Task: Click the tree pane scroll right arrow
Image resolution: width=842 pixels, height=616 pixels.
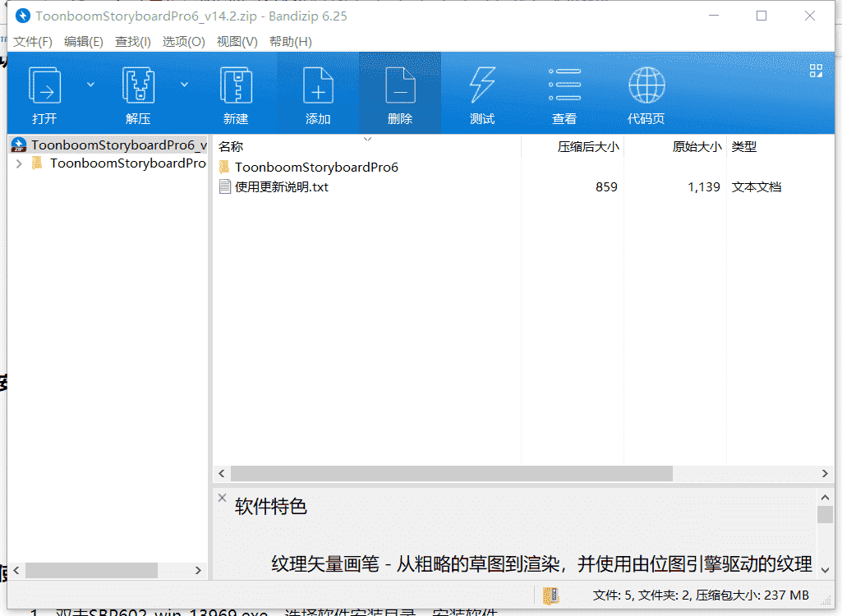Action: 198,570
